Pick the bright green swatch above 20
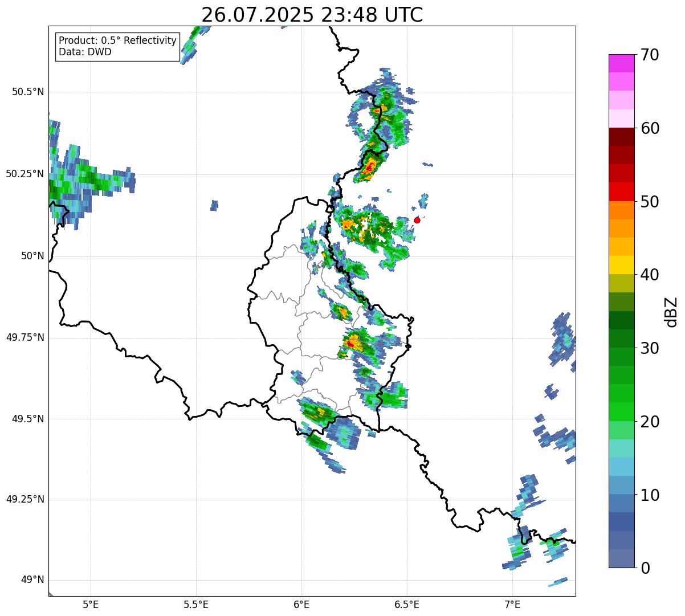685x616 pixels. click(x=622, y=411)
